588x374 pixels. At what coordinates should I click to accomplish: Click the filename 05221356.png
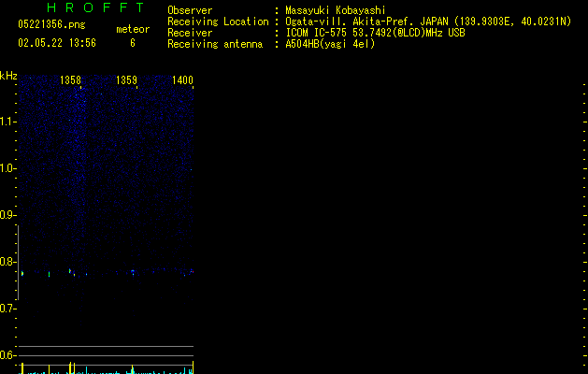[x=51, y=24]
